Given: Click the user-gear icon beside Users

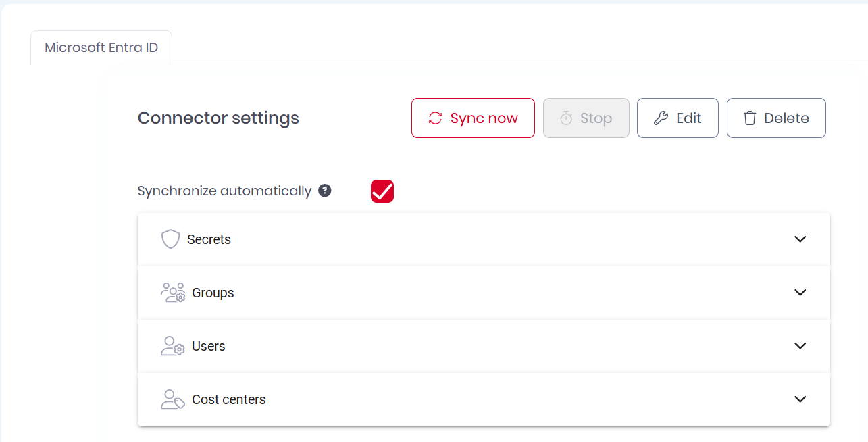Looking at the screenshot, I should point(173,346).
